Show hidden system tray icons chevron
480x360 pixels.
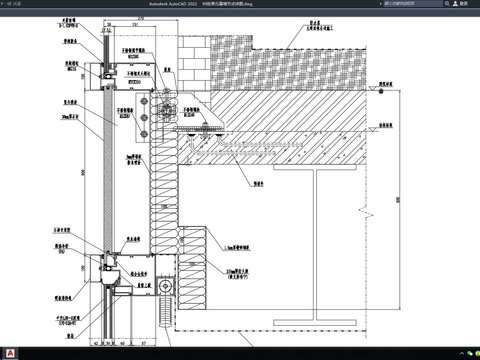462,353
